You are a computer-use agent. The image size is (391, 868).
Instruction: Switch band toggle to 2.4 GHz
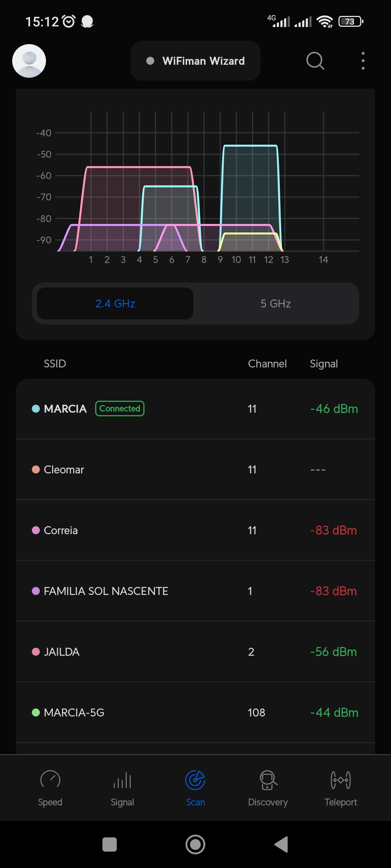(x=115, y=303)
